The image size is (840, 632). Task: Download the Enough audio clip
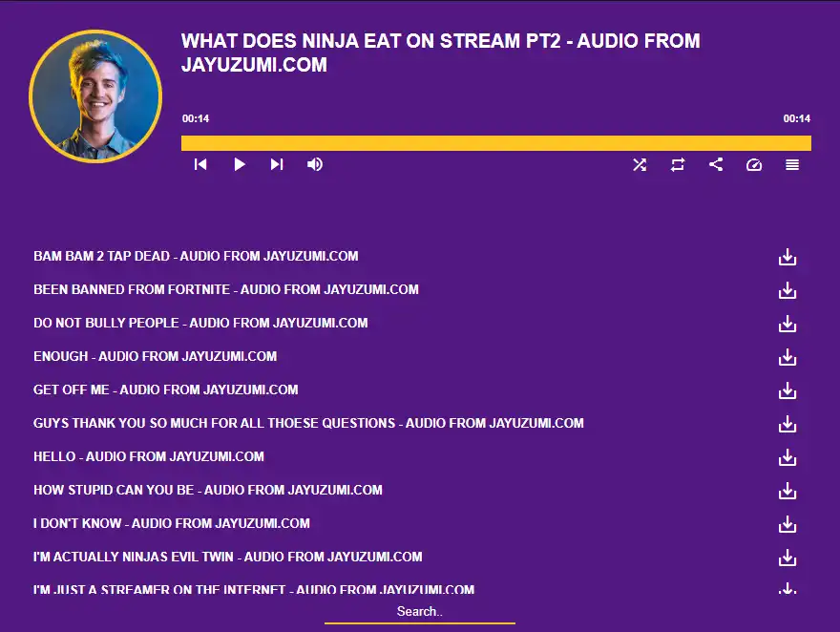(787, 357)
